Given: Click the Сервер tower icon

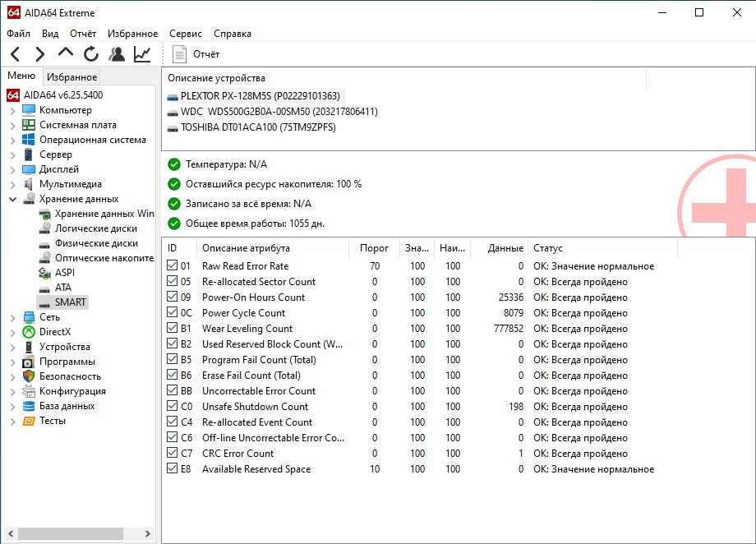Looking at the screenshot, I should point(29,154).
